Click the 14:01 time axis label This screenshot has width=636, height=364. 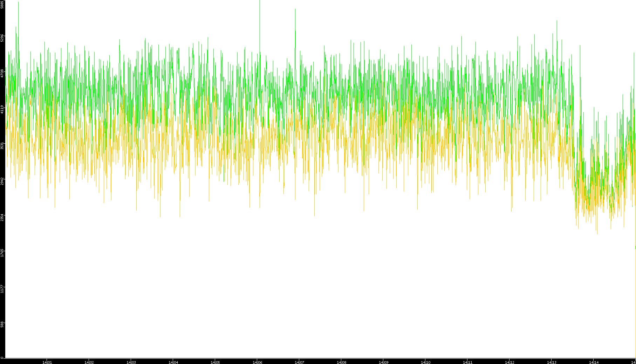[47, 362]
